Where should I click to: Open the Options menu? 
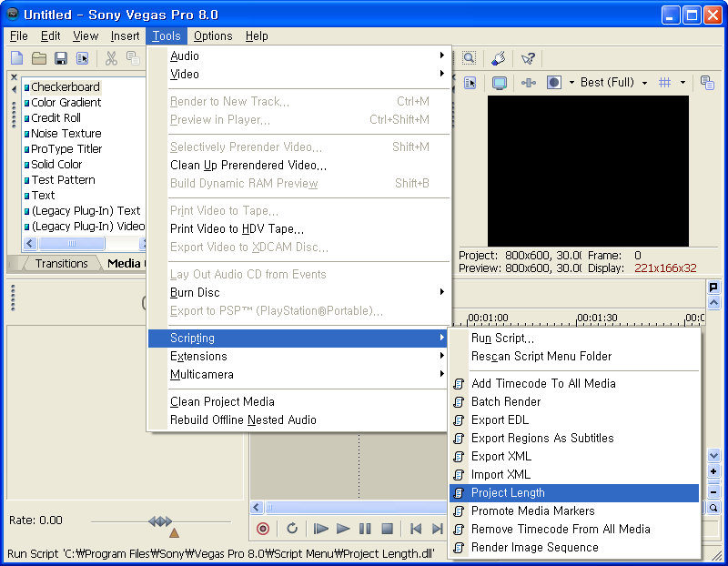click(x=213, y=36)
